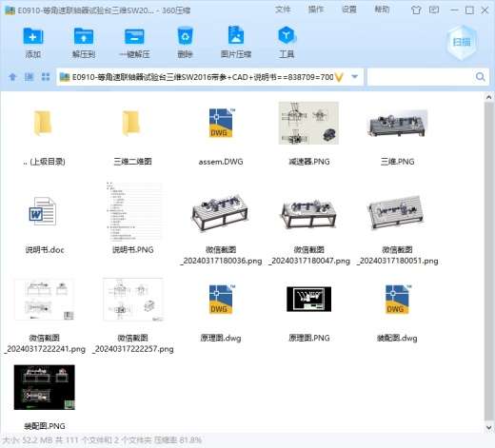Click the 一键解压 one-click extract icon
The height and width of the screenshot is (448, 495).
(134, 36)
